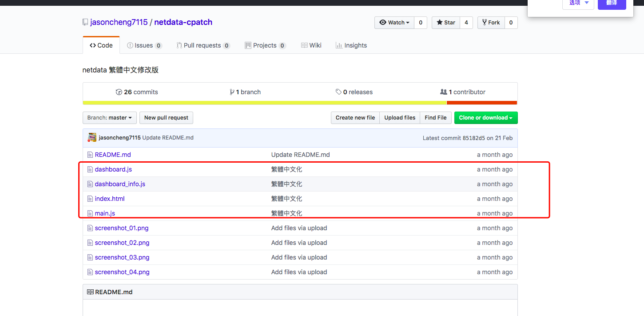Screen dimensions: 644x316
Task: Click the Wiki book icon
Action: pos(304,45)
